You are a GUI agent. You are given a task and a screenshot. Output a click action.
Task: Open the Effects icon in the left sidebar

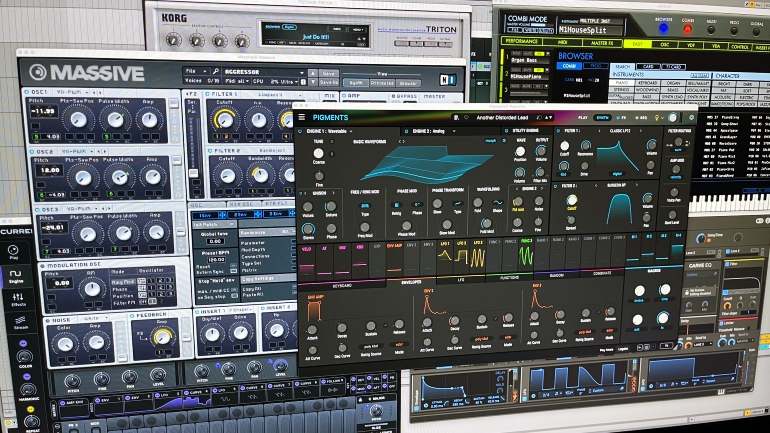pyautogui.click(x=18, y=299)
